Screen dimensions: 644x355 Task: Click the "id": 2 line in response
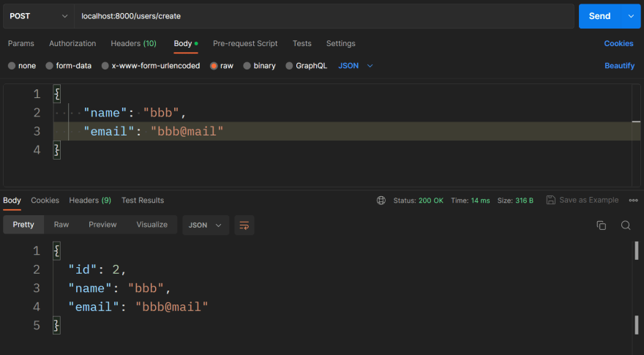97,270
